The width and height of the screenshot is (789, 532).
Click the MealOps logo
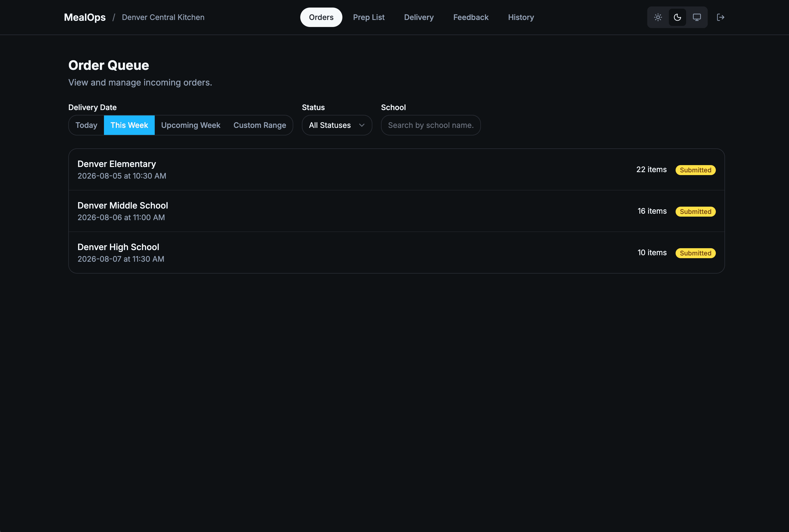(x=85, y=17)
